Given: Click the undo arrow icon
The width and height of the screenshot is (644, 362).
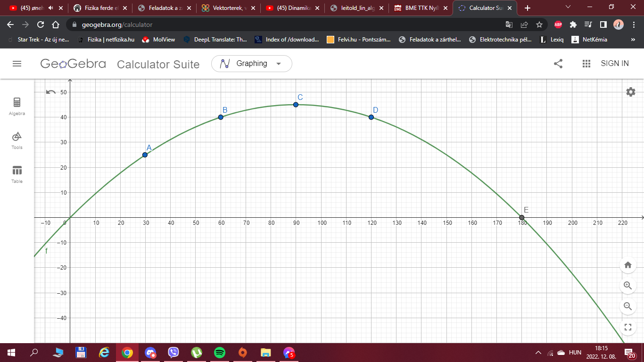Looking at the screenshot, I should [x=51, y=92].
